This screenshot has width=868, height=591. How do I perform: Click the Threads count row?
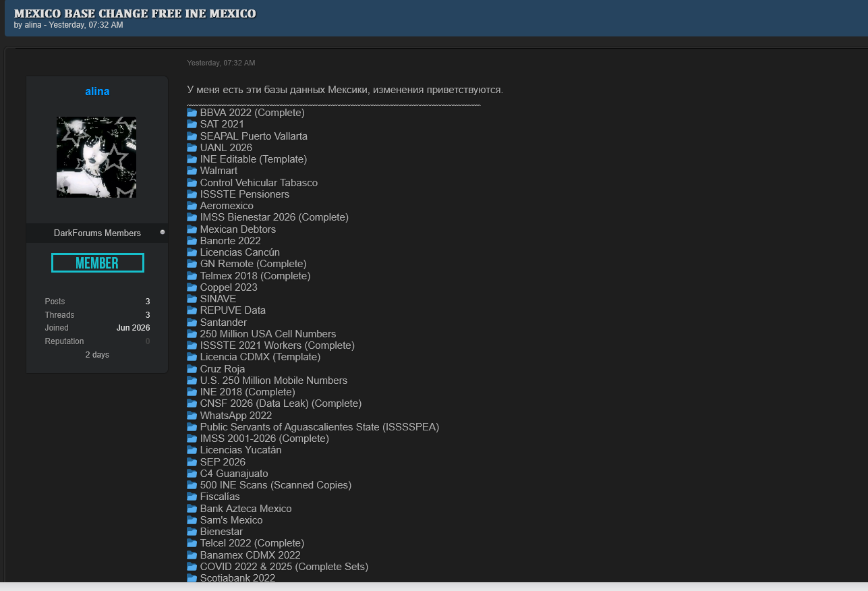pos(97,315)
